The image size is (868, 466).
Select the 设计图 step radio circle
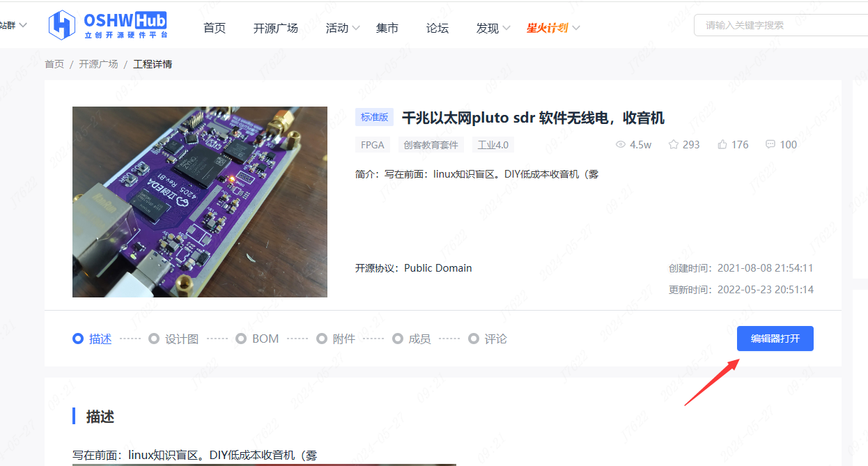154,339
